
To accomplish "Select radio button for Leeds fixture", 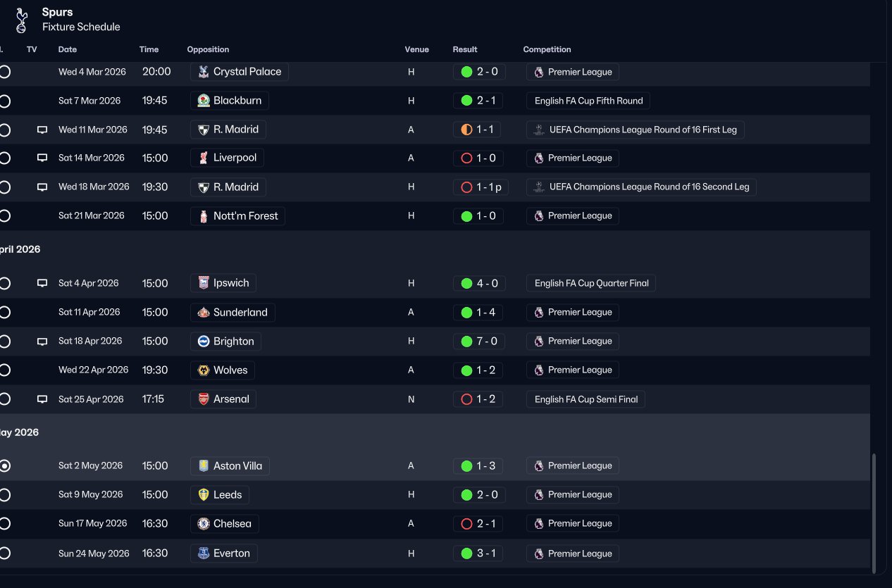I will coord(5,495).
